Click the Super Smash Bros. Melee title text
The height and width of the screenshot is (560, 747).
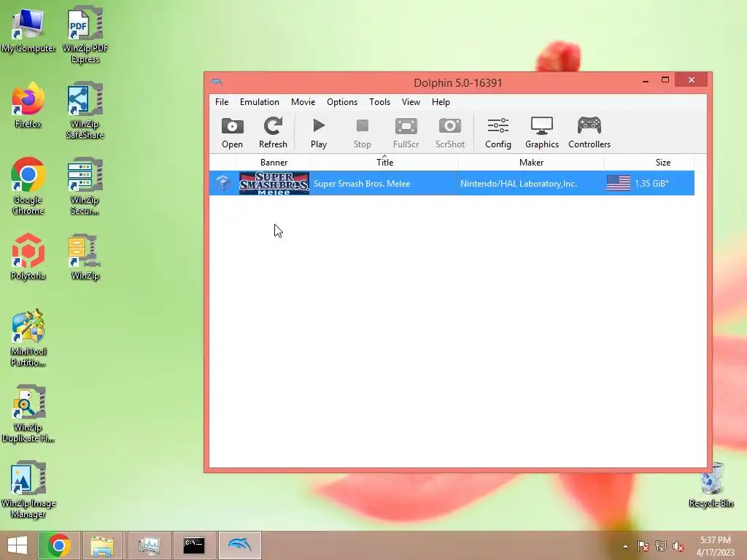362,183
